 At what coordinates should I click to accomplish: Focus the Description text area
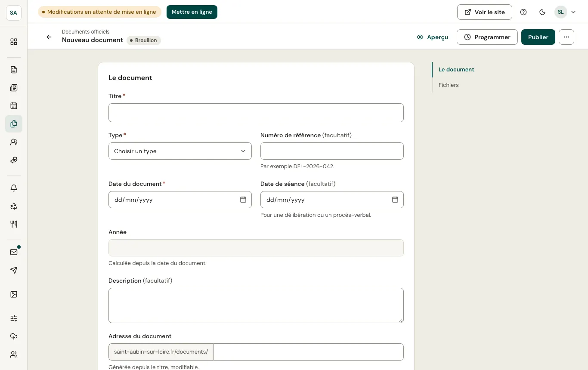coord(256,305)
